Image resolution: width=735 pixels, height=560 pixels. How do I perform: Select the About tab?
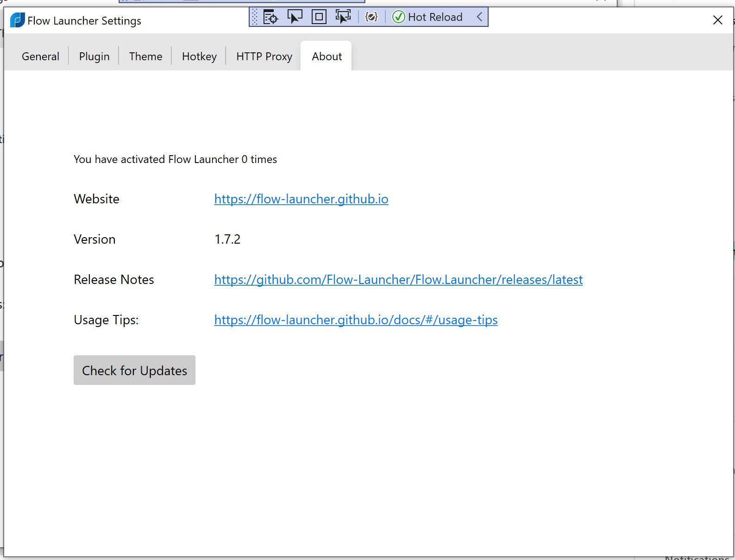[x=327, y=57]
